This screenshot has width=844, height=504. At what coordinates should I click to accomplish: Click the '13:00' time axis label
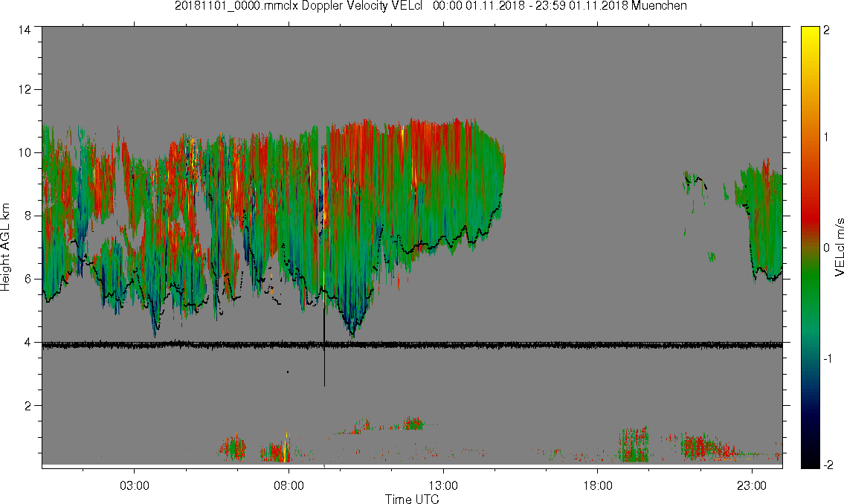pos(443,485)
